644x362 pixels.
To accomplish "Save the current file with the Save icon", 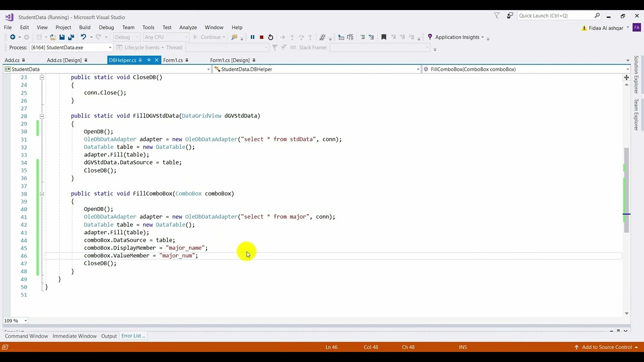I will point(62,37).
